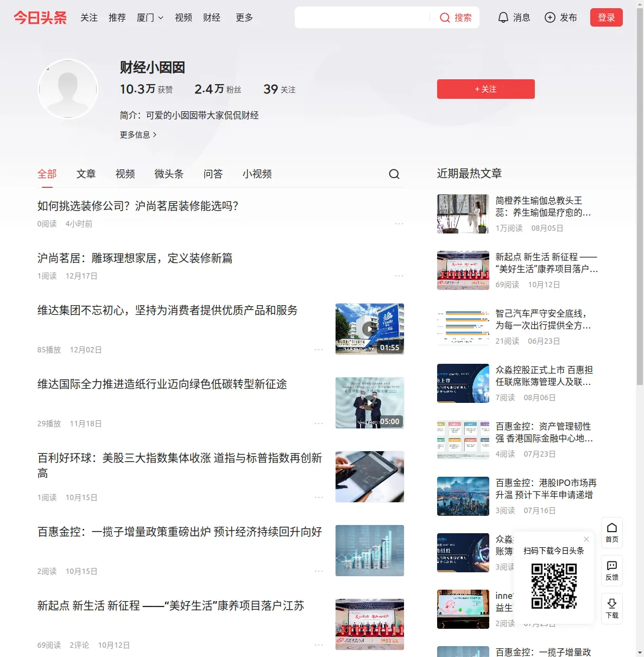Open article 百利好环球：美股三大指数集体收涨
This screenshot has height=657, width=644.
(x=180, y=466)
